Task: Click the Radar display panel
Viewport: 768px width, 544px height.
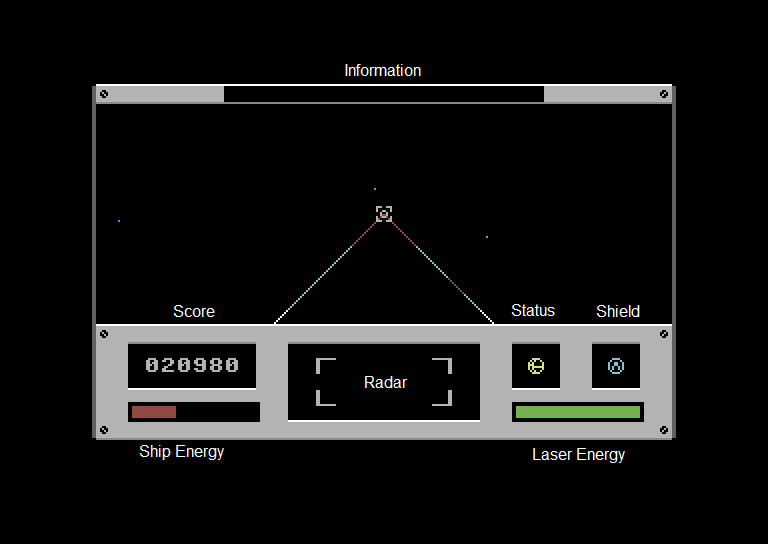Action: point(384,382)
